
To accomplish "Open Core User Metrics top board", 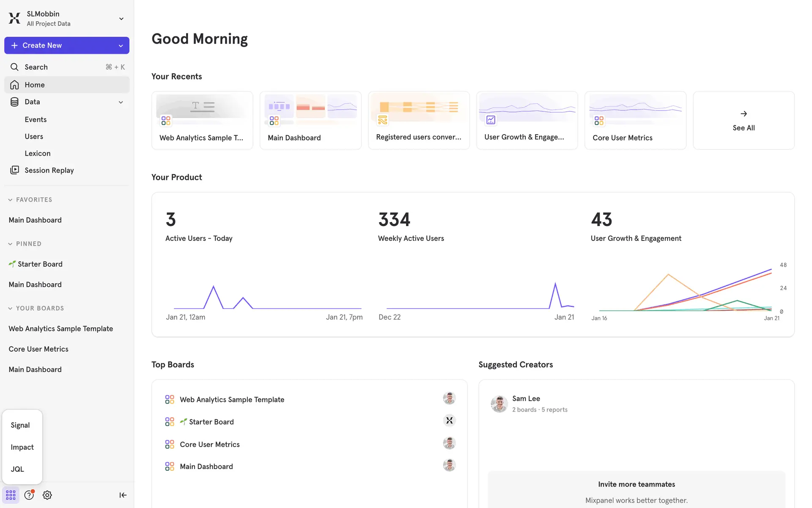I will [209, 444].
